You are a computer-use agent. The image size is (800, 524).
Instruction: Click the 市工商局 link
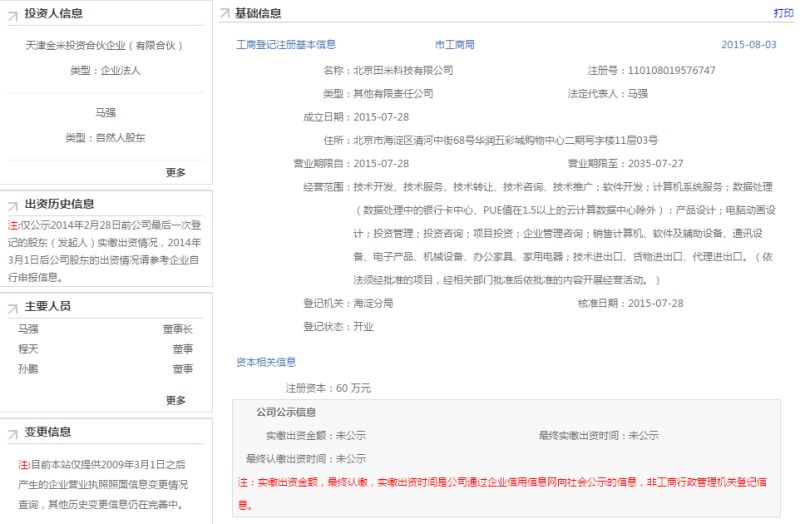[455, 44]
